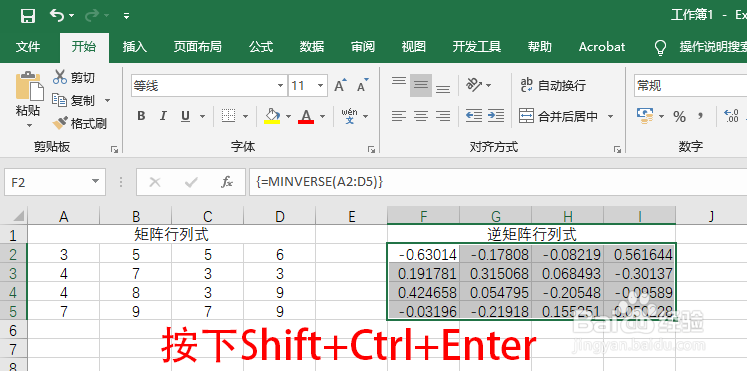Click 合并后居中 merge and center
747x371 pixels.
pyautogui.click(x=558, y=116)
